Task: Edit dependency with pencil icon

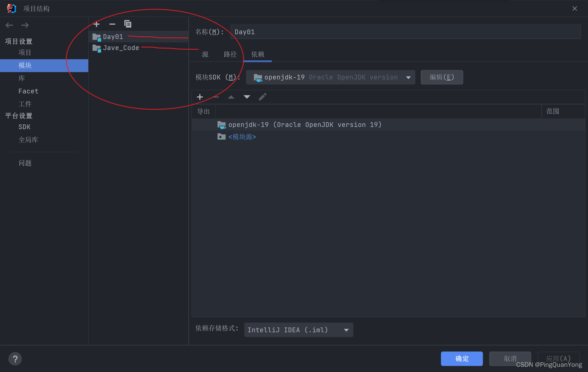Action: coord(263,97)
